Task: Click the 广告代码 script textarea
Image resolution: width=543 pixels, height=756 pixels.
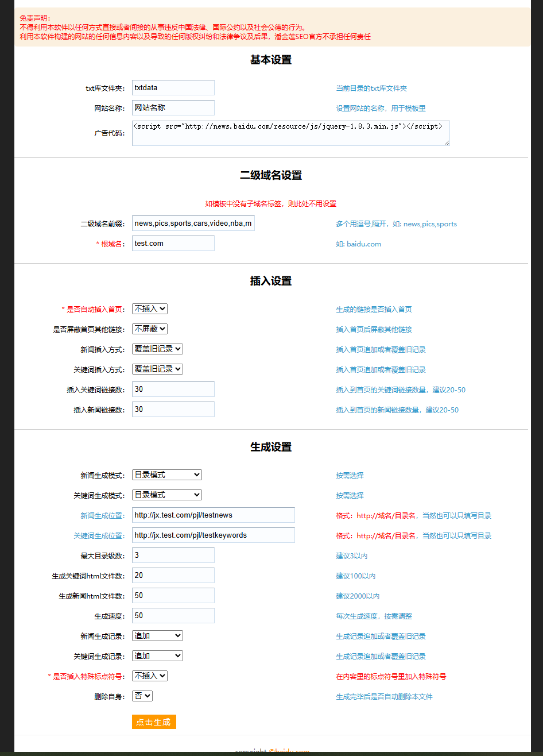Action: pyautogui.click(x=290, y=133)
